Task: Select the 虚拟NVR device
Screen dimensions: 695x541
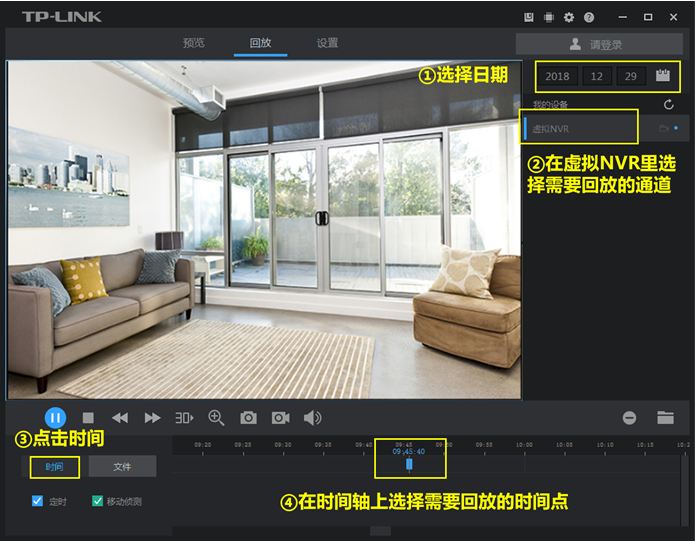Action: (x=579, y=129)
